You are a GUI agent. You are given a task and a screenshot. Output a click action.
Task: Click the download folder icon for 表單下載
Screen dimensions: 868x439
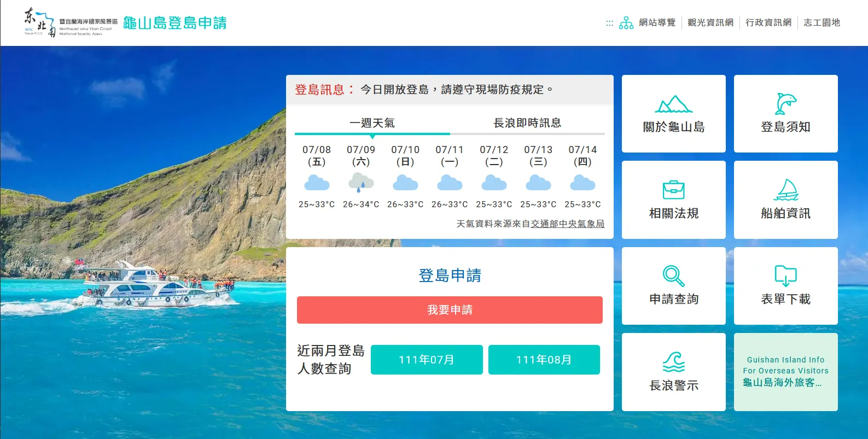pyautogui.click(x=785, y=276)
